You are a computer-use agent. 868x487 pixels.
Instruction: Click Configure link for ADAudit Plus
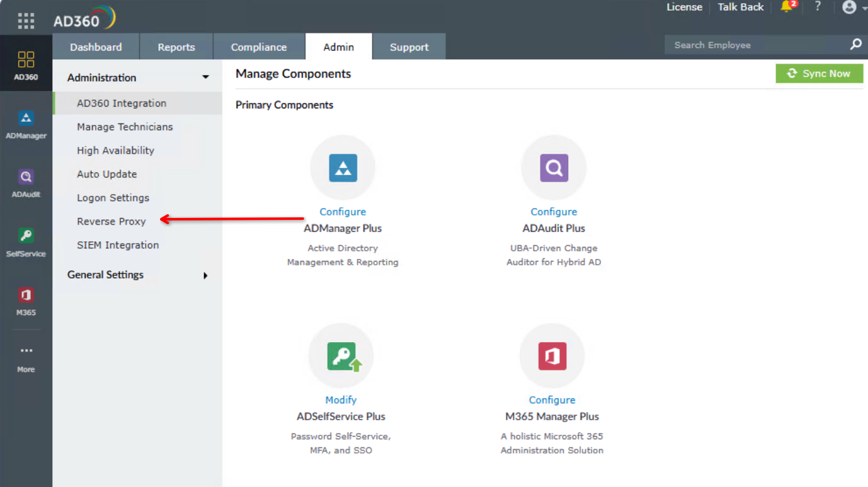554,212
